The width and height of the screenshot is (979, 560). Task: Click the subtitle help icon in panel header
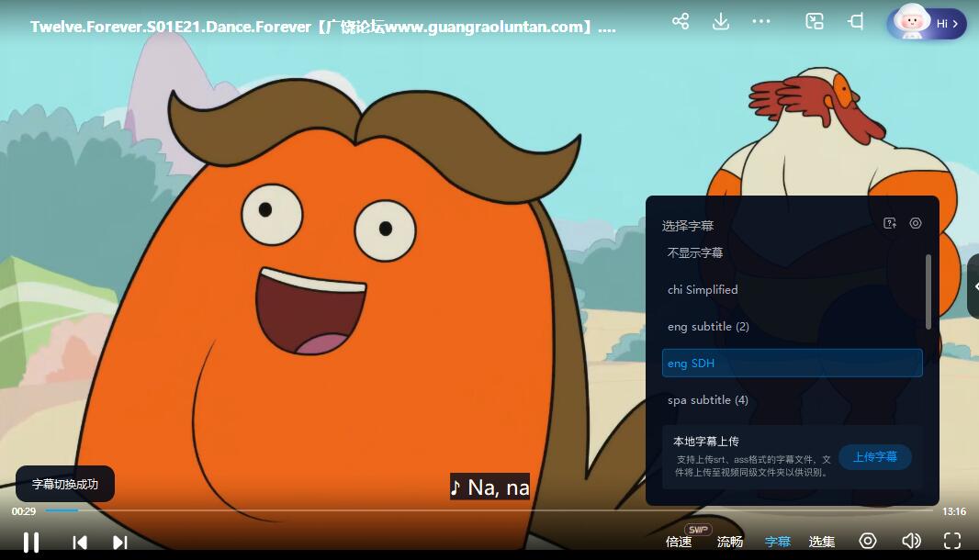tap(890, 223)
